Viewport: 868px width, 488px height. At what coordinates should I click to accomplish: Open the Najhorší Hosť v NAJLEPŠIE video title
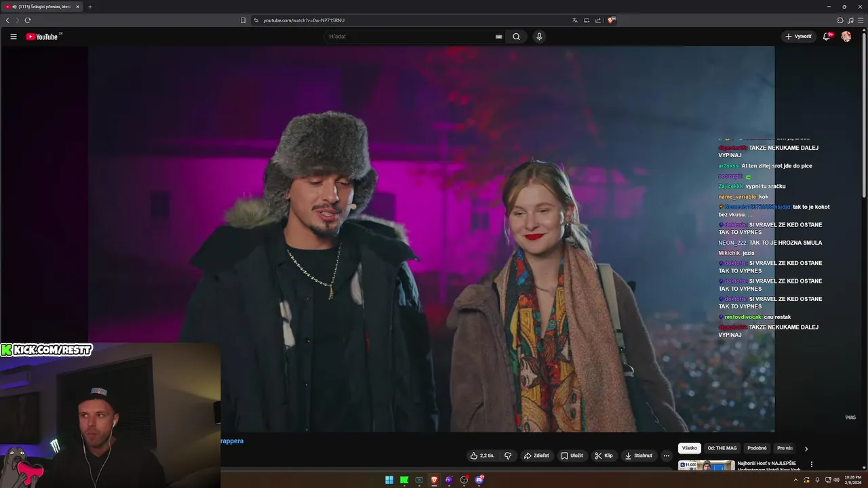[769, 466]
